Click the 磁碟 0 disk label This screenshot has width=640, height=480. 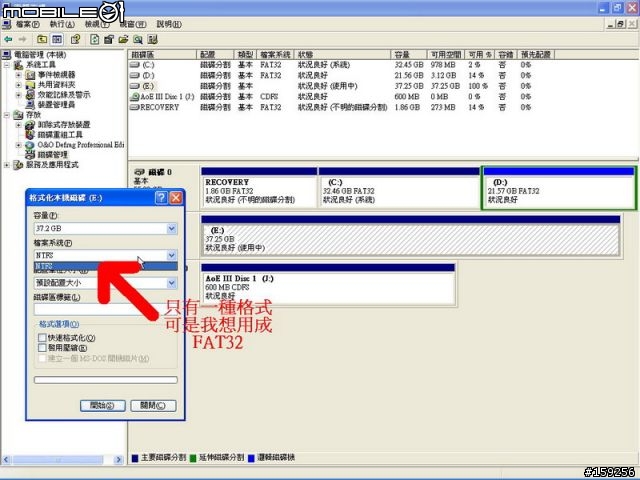tap(160, 172)
